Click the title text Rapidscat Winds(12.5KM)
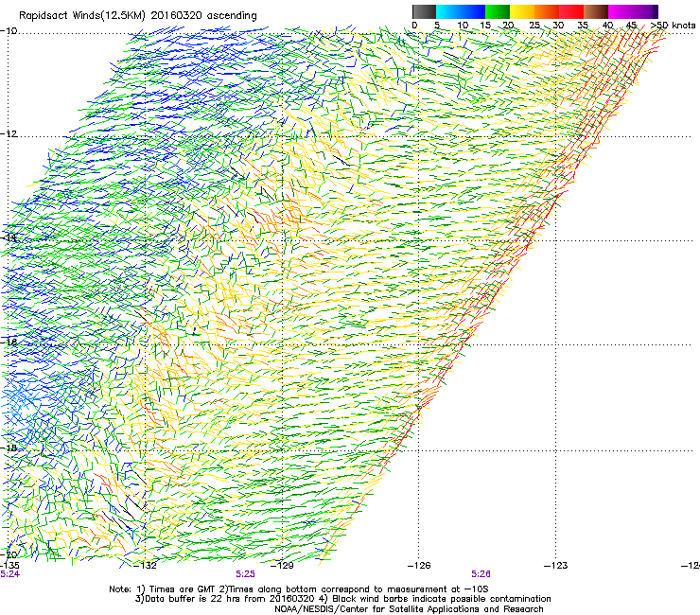 click(x=82, y=16)
